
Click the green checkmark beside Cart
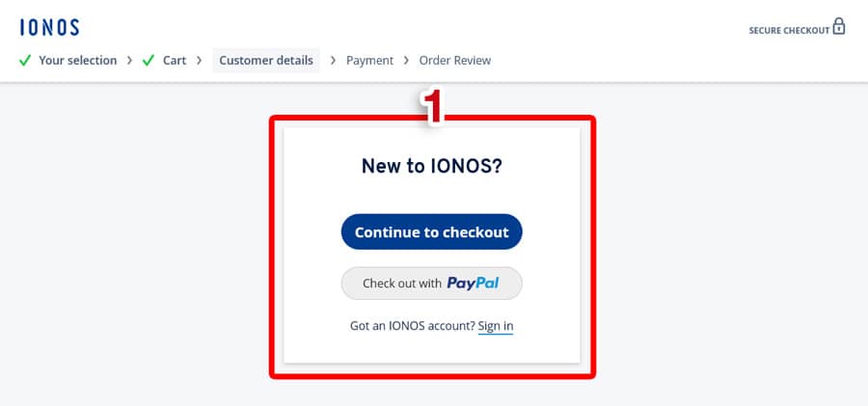(x=149, y=61)
